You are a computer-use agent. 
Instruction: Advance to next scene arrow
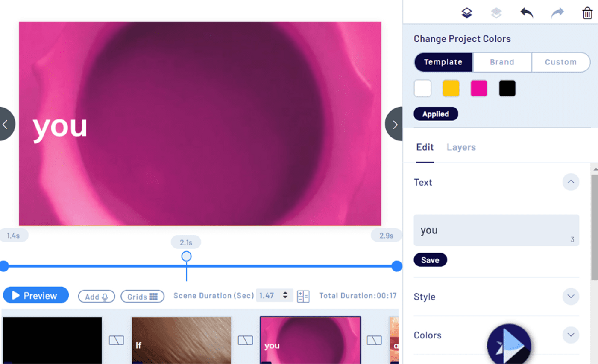click(394, 124)
